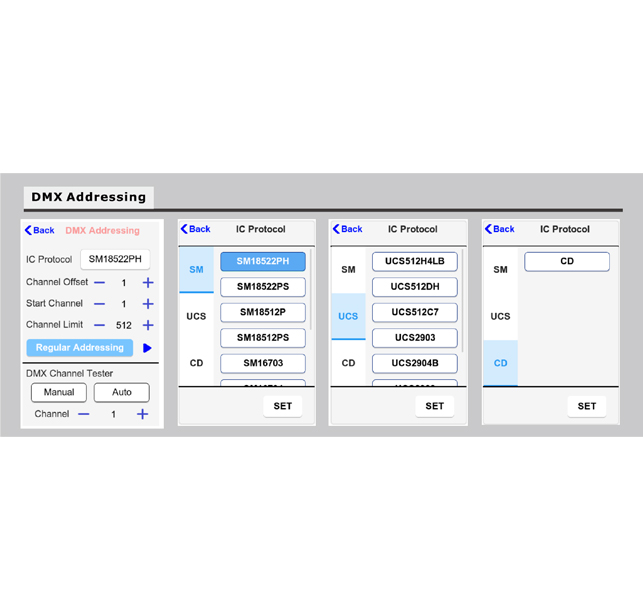This screenshot has height=600, width=643.
Task: Choose SM18522PS from the SM list
Action: [263, 287]
